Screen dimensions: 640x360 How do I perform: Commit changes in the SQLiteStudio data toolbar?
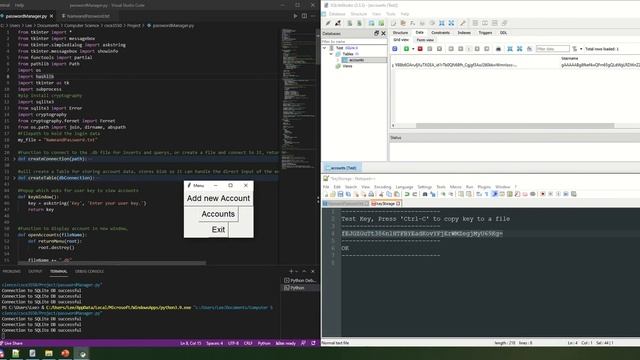[x=429, y=49]
